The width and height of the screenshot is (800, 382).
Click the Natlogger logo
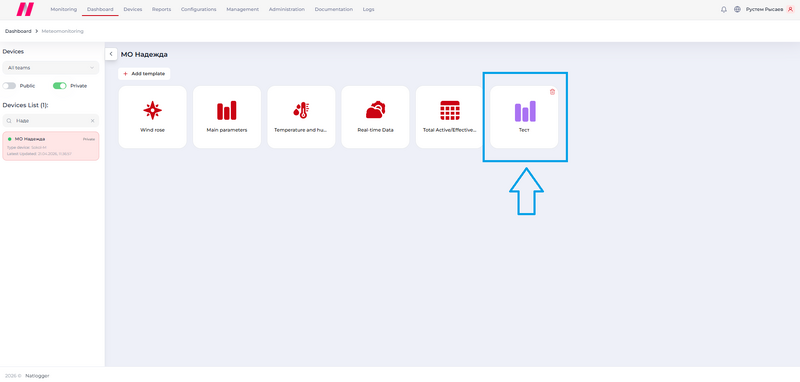[x=25, y=9]
